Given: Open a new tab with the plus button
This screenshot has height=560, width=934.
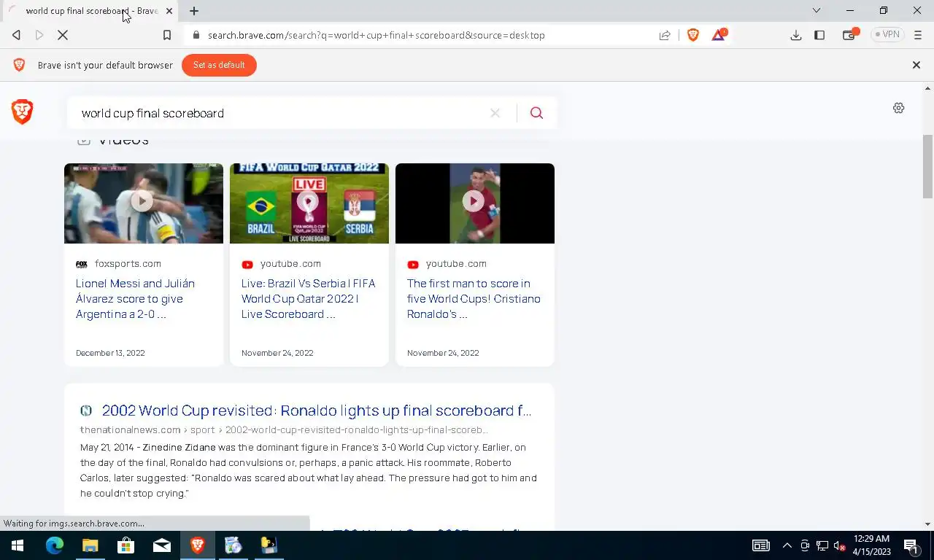Looking at the screenshot, I should coord(194,11).
